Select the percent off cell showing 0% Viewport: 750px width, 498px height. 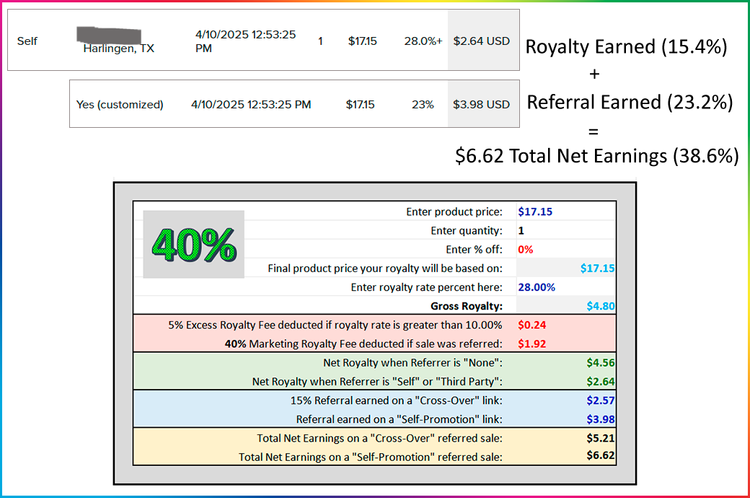[x=526, y=249]
